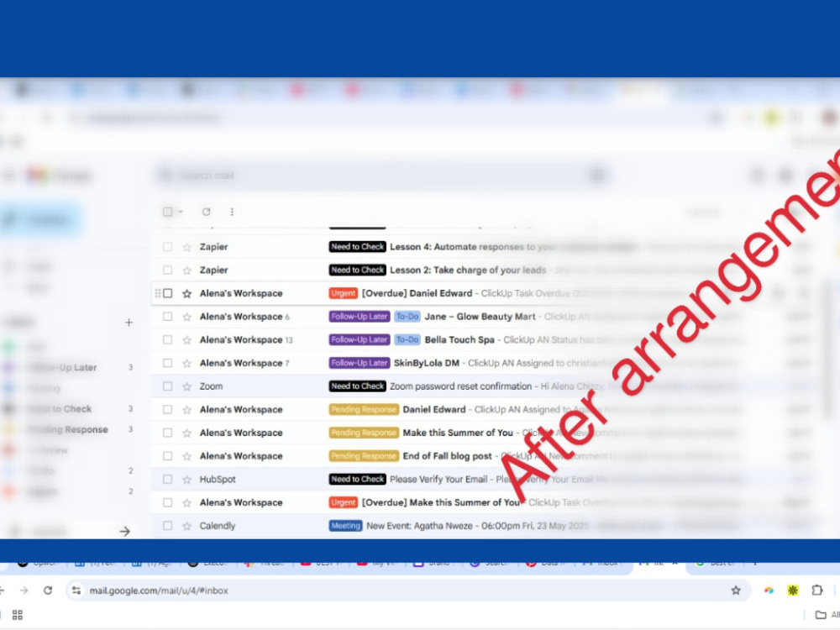
Task: Open the three-dot More menu above emails
Action: pos(232,212)
